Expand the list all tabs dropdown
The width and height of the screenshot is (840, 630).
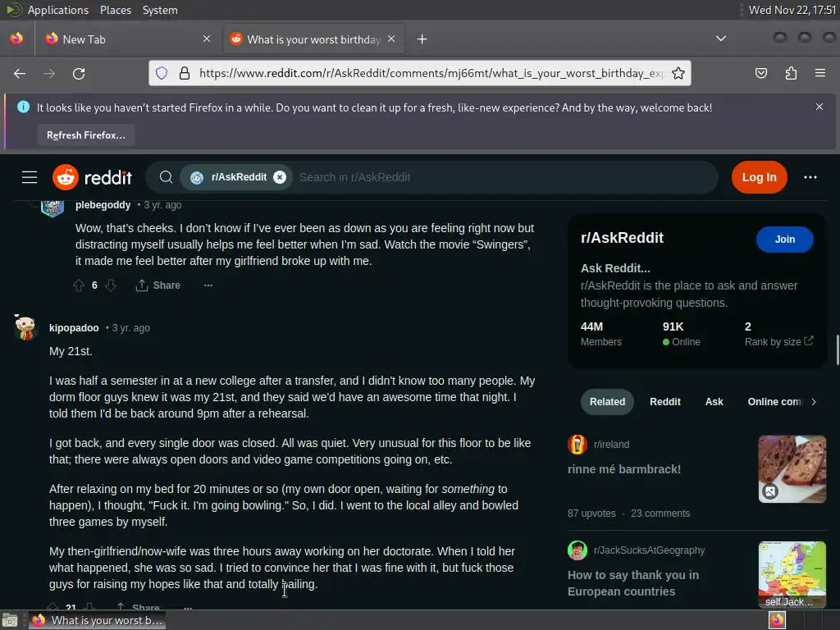click(x=721, y=39)
